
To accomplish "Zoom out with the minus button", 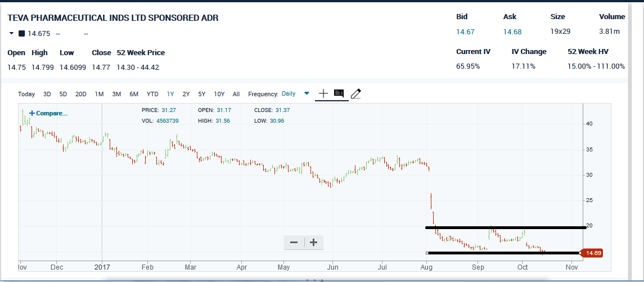I will (x=294, y=243).
